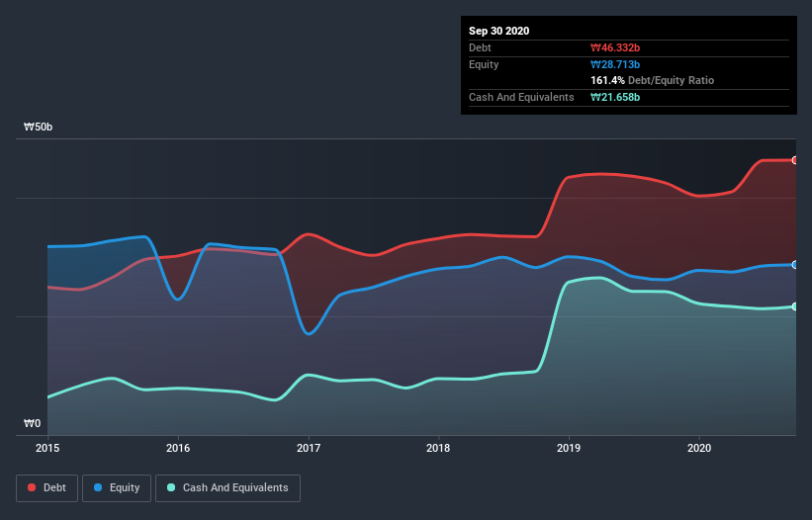
Task: Toggle the Equity series legend button
Action: pyautogui.click(x=117, y=488)
